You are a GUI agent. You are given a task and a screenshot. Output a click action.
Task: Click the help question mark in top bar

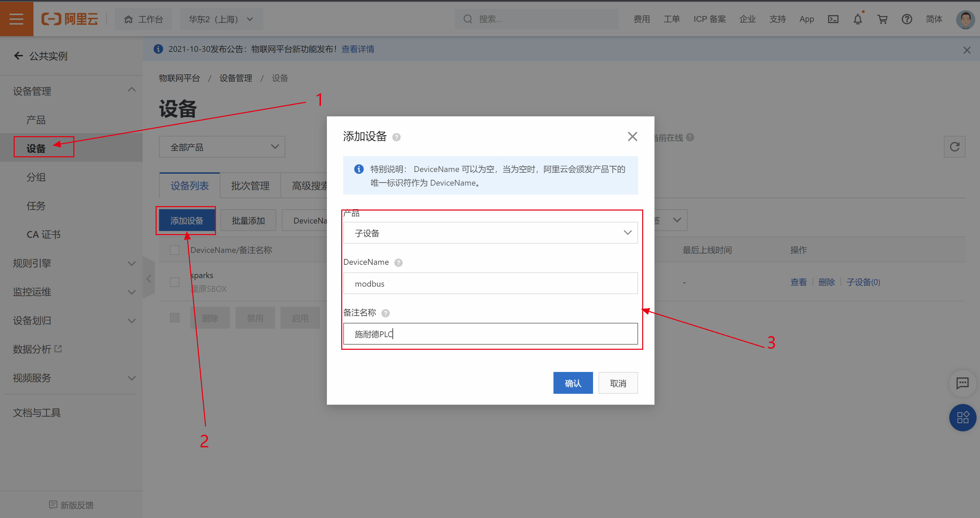point(907,19)
